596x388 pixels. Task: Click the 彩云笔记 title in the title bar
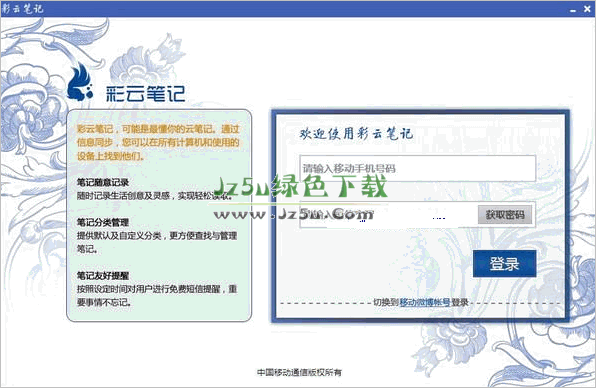tap(22, 9)
